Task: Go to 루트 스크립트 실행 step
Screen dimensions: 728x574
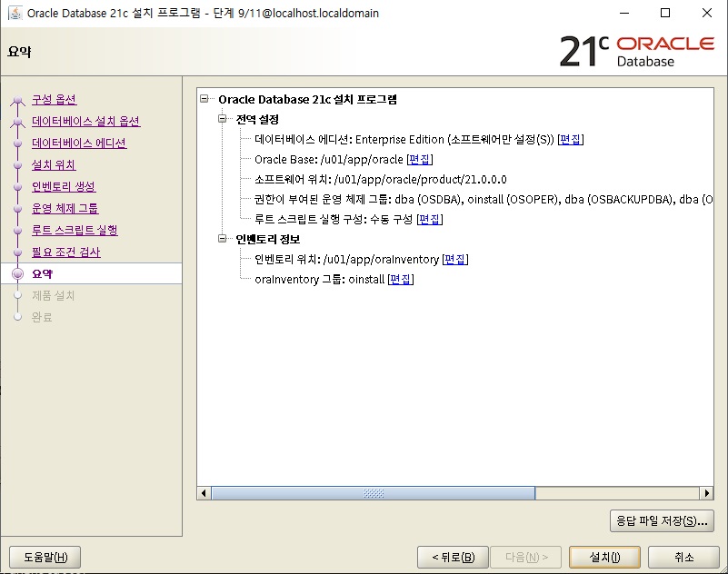Action: pyautogui.click(x=75, y=230)
